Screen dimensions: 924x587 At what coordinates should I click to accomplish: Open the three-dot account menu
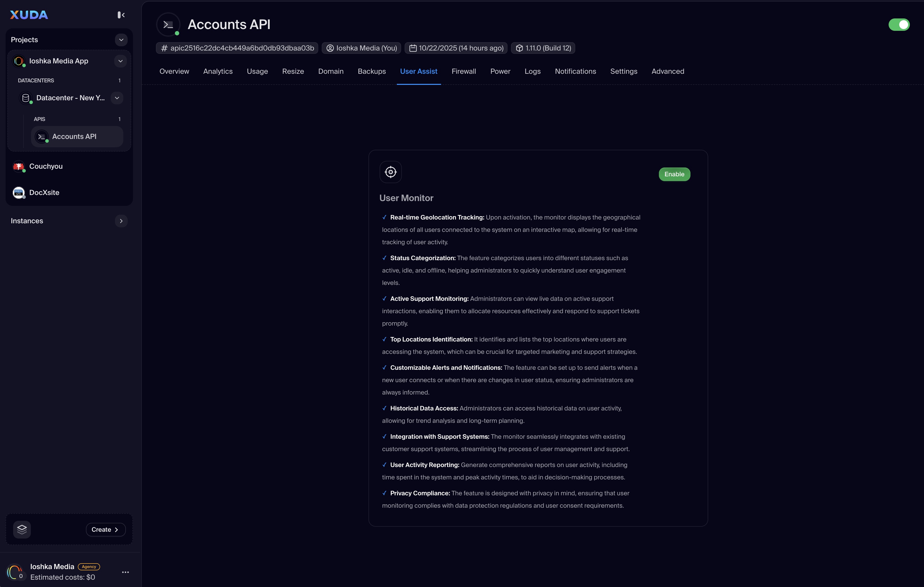[125, 572]
